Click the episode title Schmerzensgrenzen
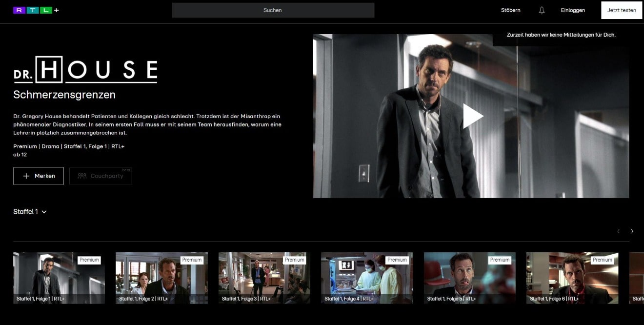 [64, 95]
